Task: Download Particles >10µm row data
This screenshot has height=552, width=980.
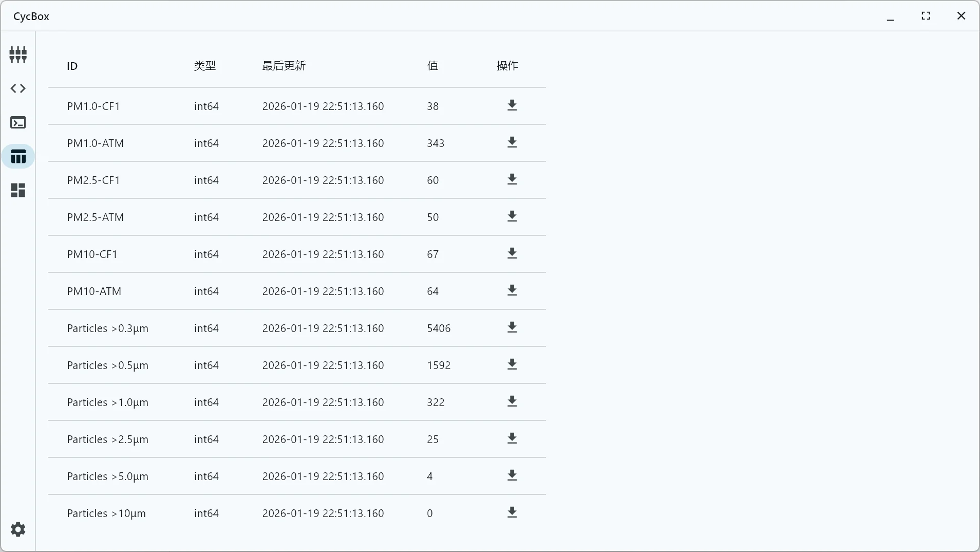Action: pyautogui.click(x=512, y=512)
